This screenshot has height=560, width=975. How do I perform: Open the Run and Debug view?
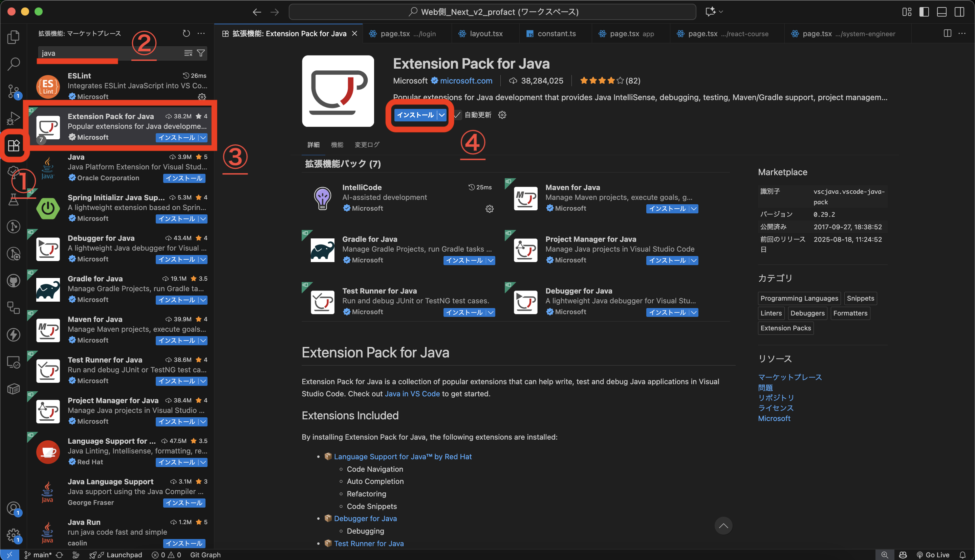pyautogui.click(x=14, y=118)
